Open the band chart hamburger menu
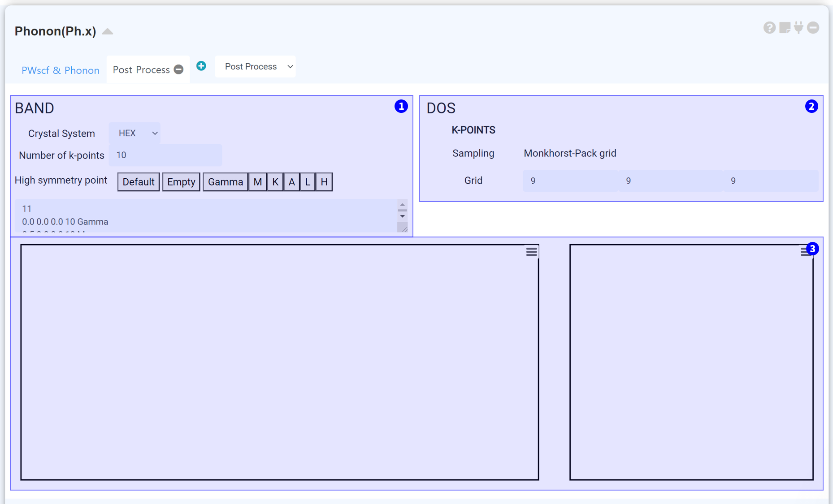The image size is (833, 504). click(532, 252)
